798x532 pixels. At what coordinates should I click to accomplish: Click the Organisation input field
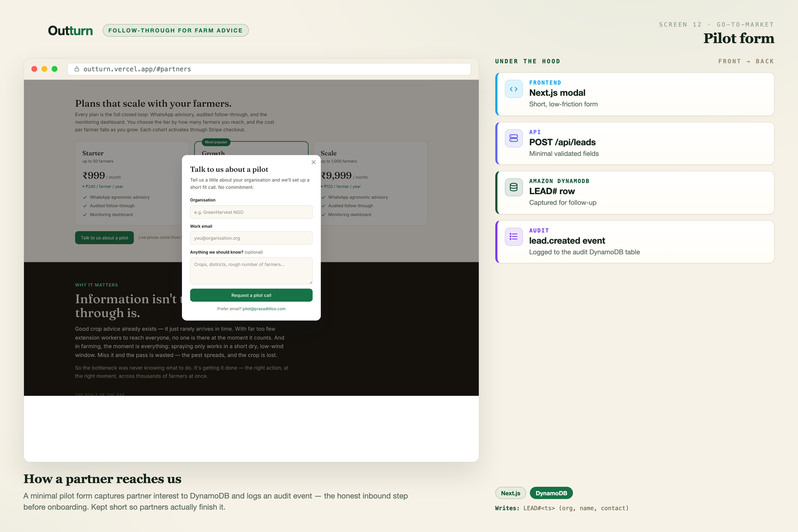(251, 212)
